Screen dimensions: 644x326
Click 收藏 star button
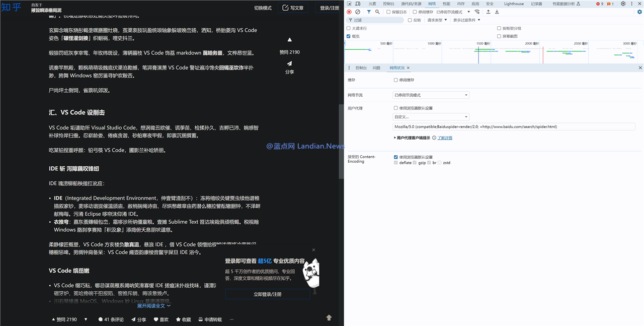[184, 319]
